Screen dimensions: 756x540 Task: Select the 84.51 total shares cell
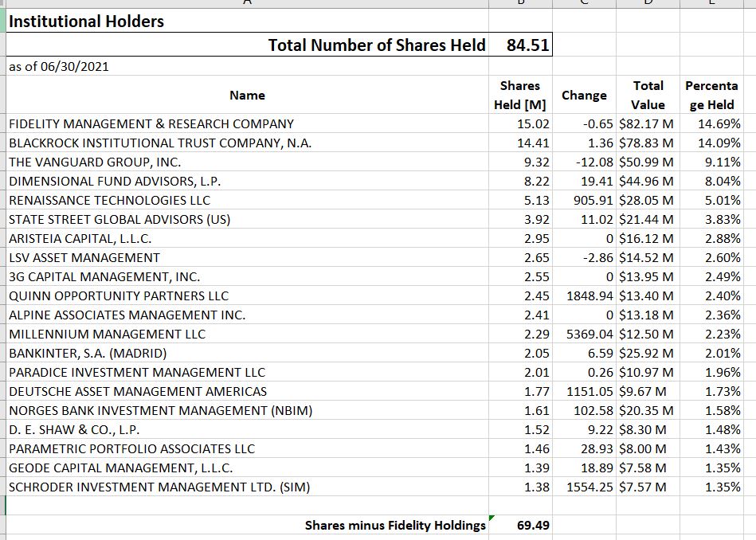click(x=520, y=45)
